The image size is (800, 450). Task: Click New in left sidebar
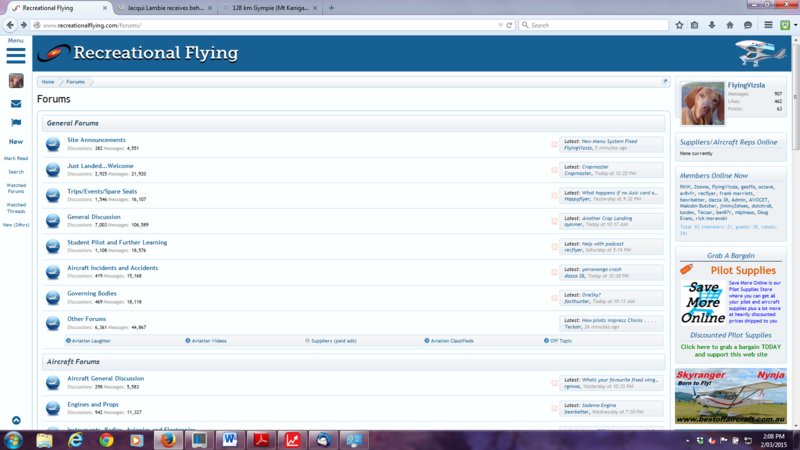tap(16, 141)
